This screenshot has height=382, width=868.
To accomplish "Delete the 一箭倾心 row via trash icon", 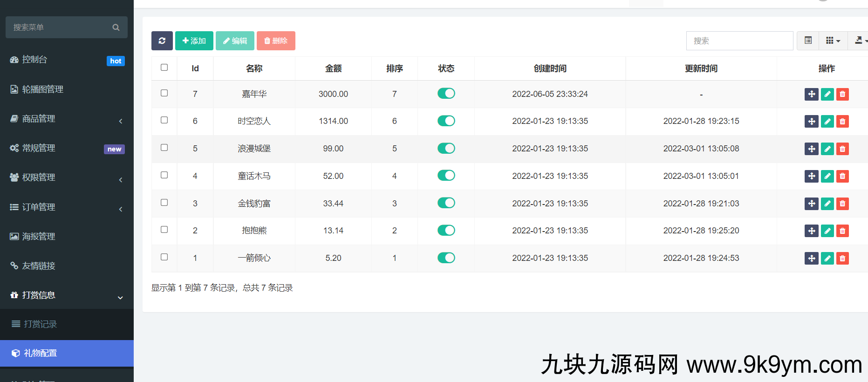I will click(842, 259).
